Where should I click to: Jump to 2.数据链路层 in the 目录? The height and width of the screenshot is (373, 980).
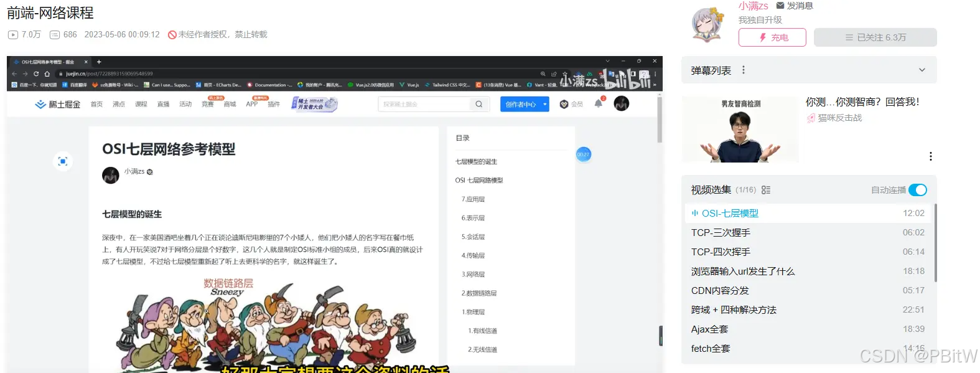coord(479,293)
